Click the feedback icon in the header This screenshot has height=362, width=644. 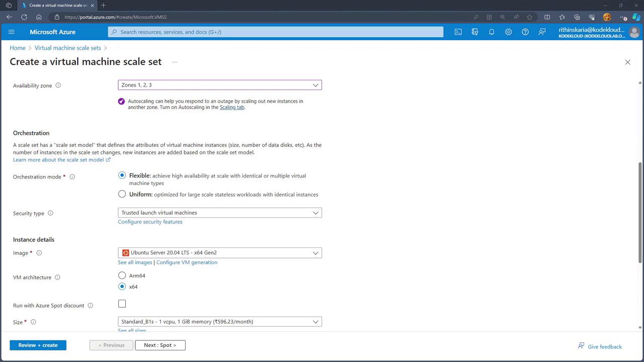tap(542, 32)
